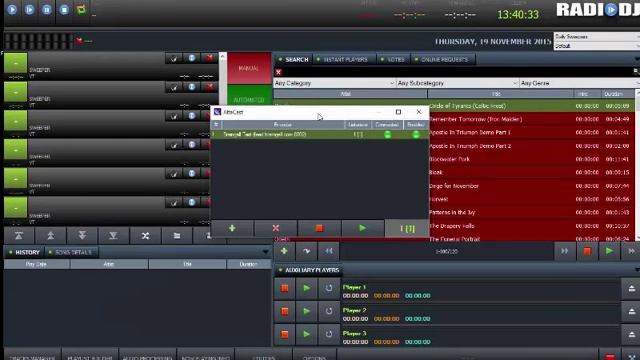Eject track from auxiliary Player 1

[631, 288]
